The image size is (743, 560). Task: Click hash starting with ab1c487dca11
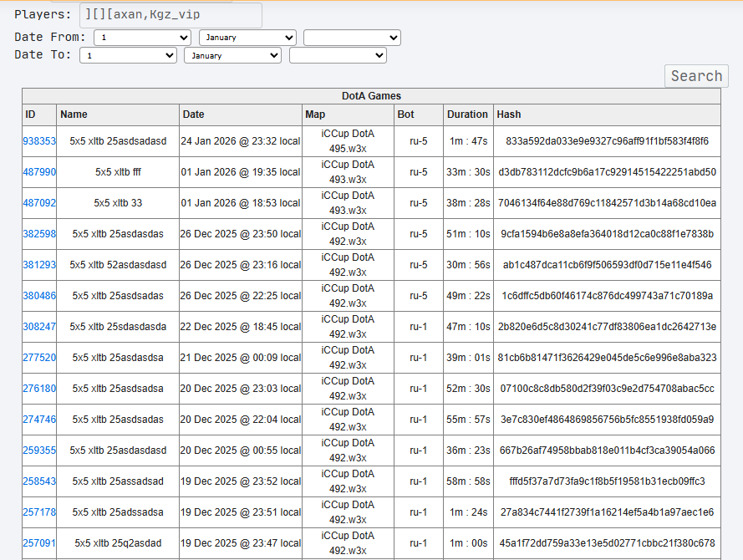click(x=607, y=265)
